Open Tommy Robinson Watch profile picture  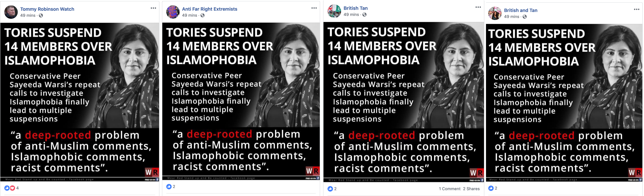pos(11,12)
